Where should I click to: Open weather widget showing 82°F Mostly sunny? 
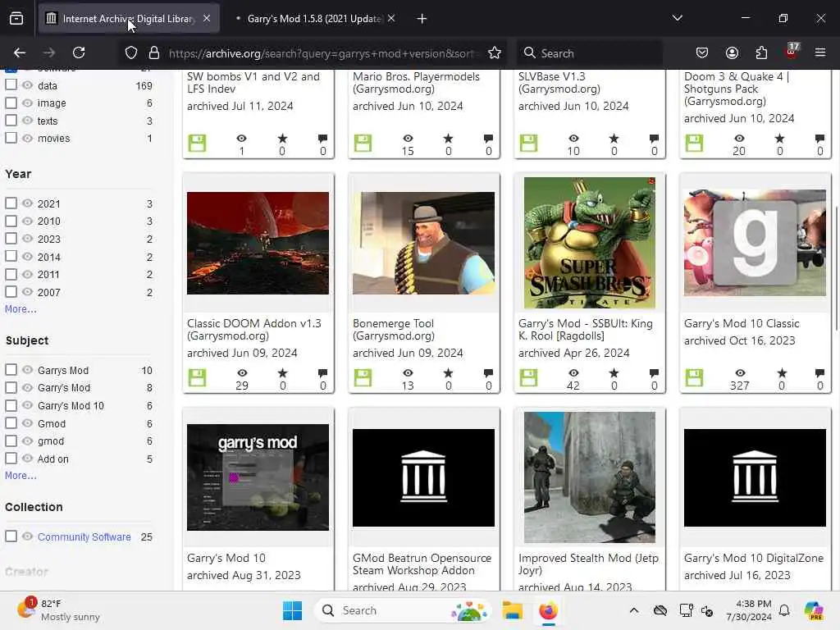pyautogui.click(x=58, y=610)
